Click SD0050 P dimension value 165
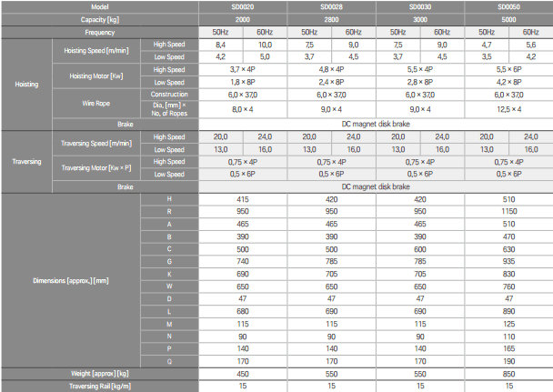The image size is (553, 392). tap(509, 349)
